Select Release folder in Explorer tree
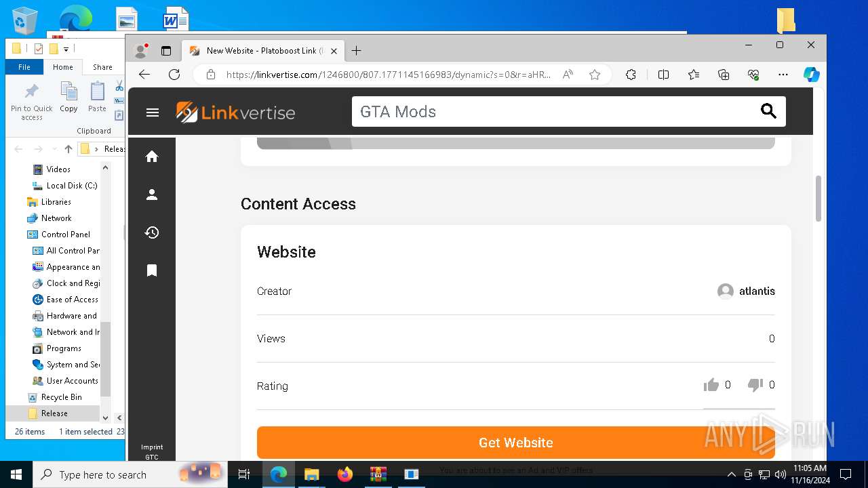Screen dimensions: 868x488 point(54,413)
